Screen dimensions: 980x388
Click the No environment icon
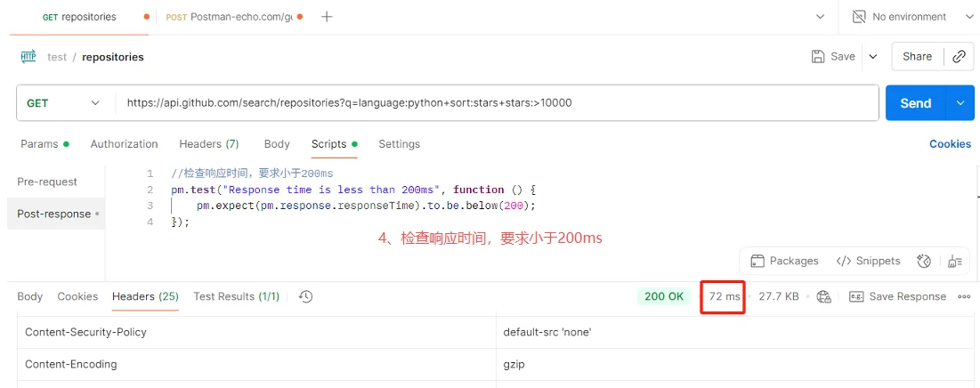tap(859, 17)
